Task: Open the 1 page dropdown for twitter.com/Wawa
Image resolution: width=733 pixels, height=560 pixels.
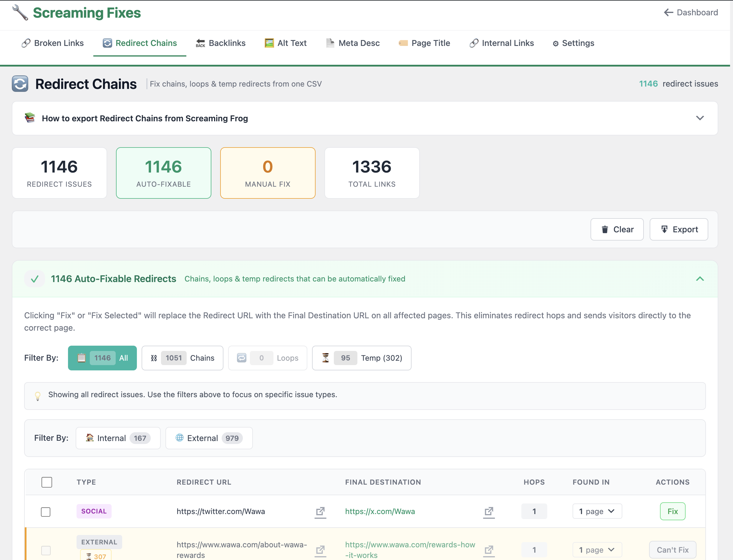Action: pos(597,511)
